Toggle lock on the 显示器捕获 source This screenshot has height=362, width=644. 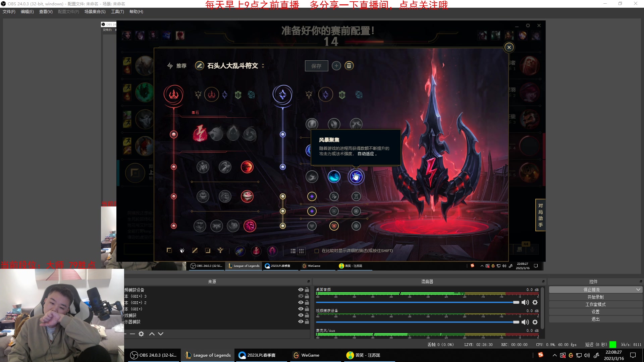[307, 322]
